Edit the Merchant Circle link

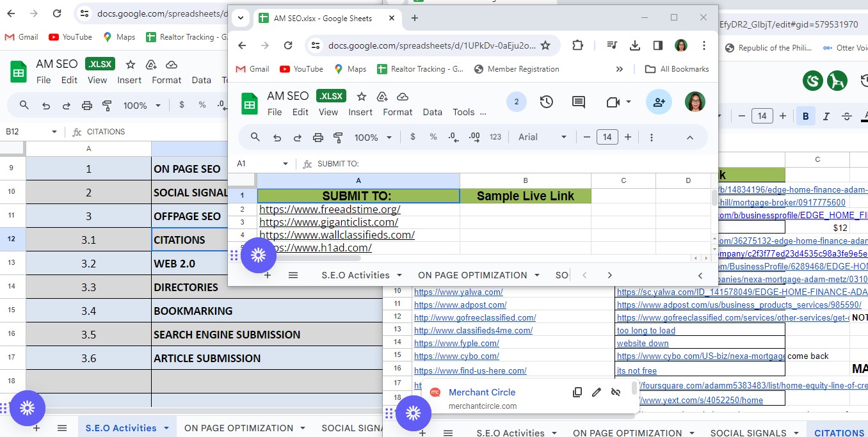click(x=597, y=392)
